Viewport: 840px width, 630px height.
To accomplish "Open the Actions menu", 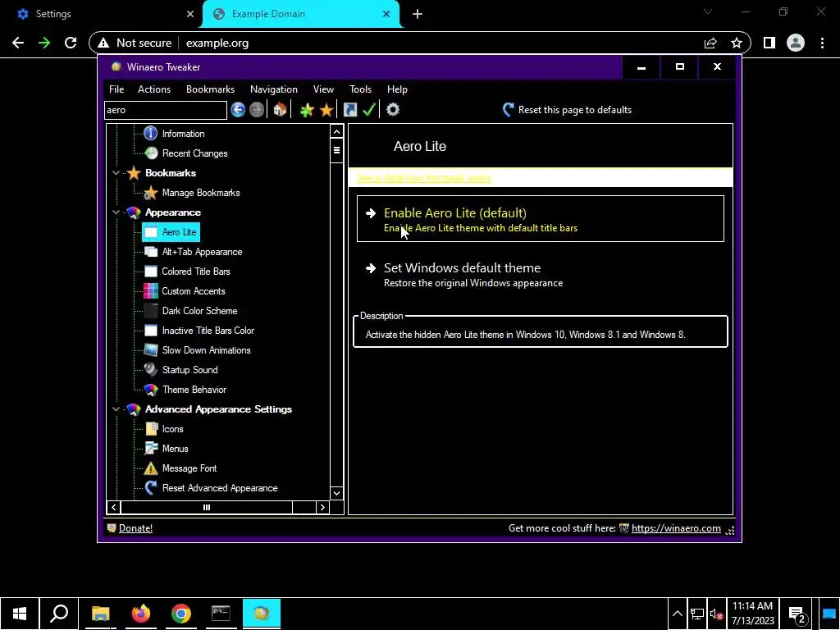I will point(154,89).
